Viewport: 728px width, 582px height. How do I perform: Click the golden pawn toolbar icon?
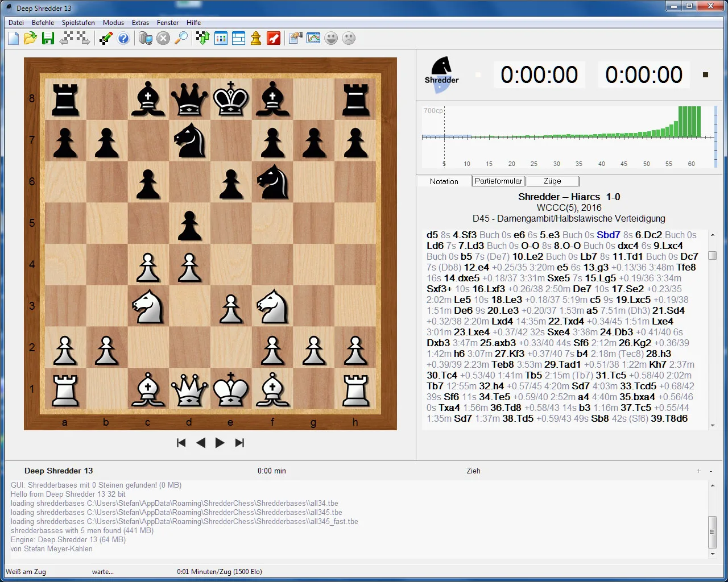(256, 38)
